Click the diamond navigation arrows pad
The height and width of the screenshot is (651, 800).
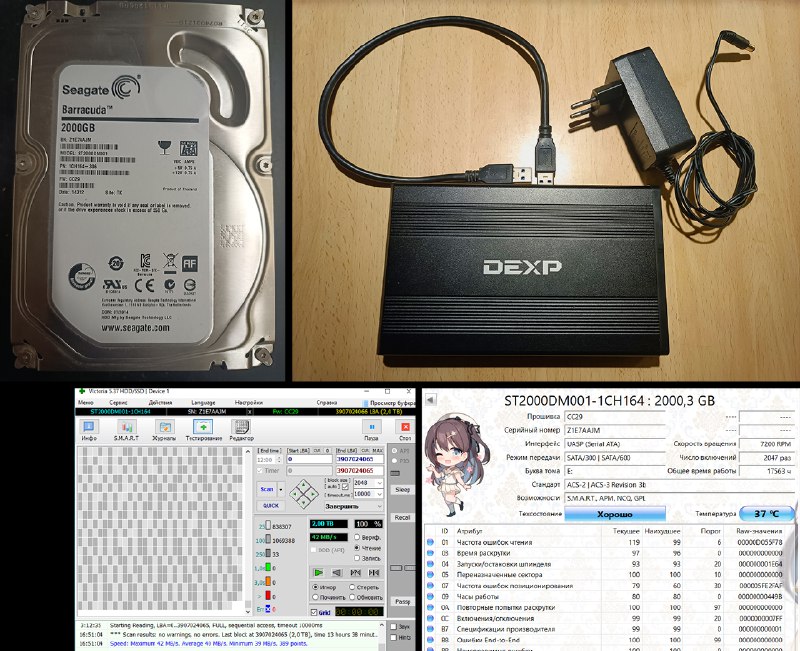tap(304, 494)
